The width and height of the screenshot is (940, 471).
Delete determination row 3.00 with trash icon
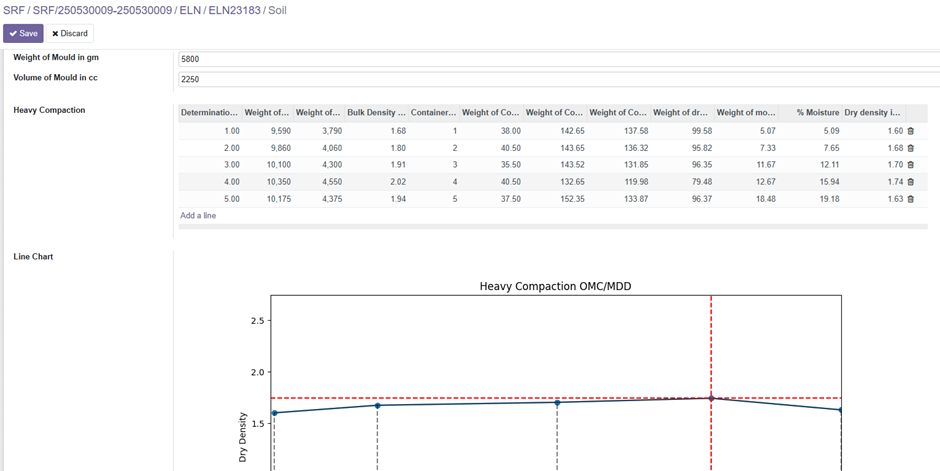[x=910, y=165]
